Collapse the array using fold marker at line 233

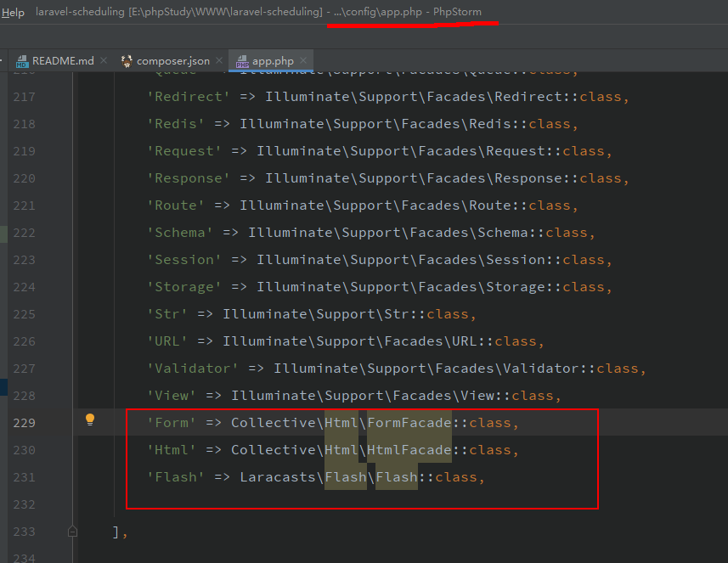(x=73, y=532)
